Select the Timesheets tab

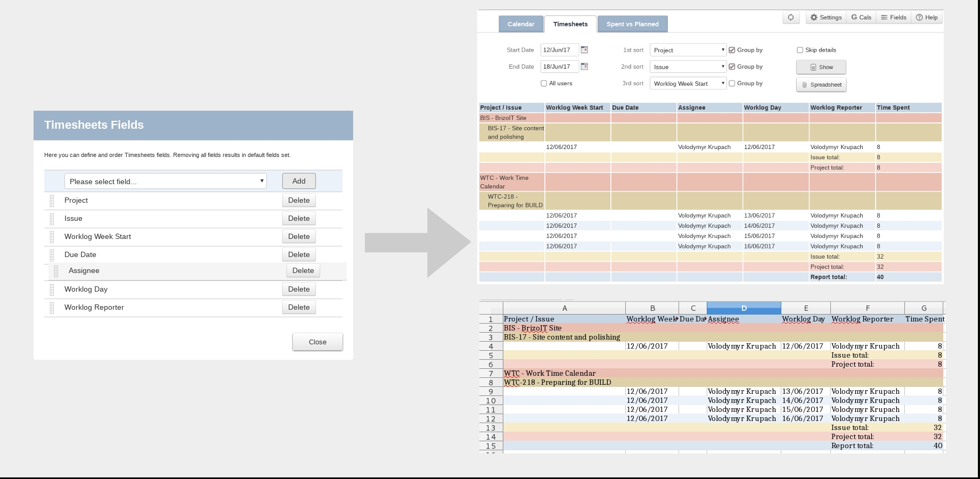pyautogui.click(x=570, y=24)
